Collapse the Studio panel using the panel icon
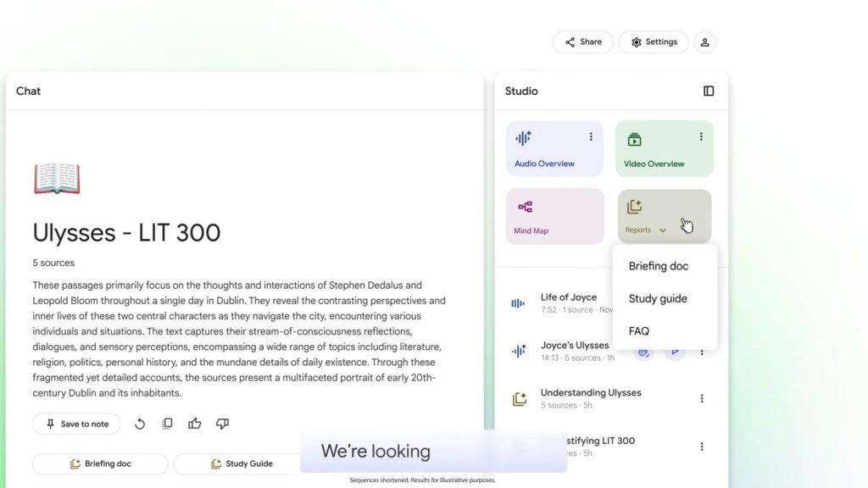868x488 pixels. 709,91
